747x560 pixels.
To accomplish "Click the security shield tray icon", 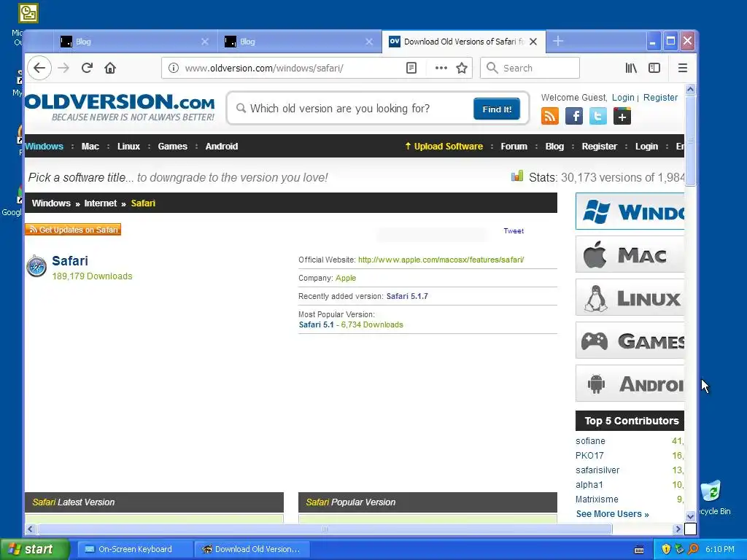I will click(x=666, y=549).
